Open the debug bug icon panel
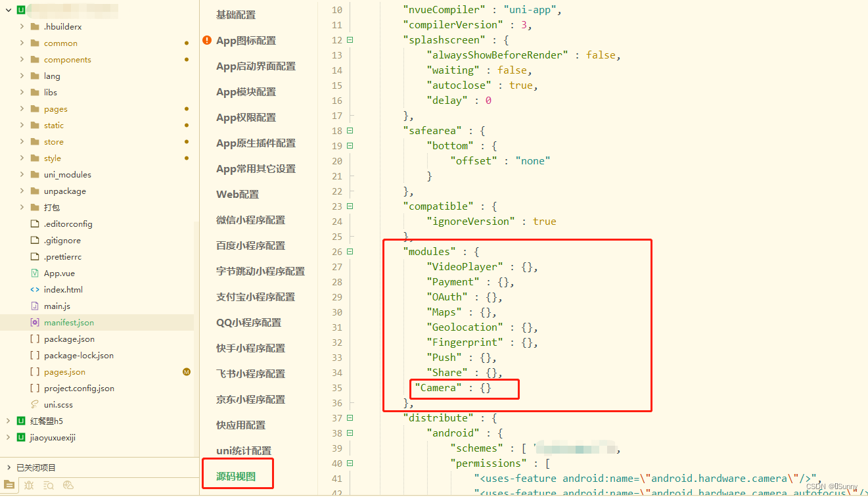 click(x=29, y=485)
